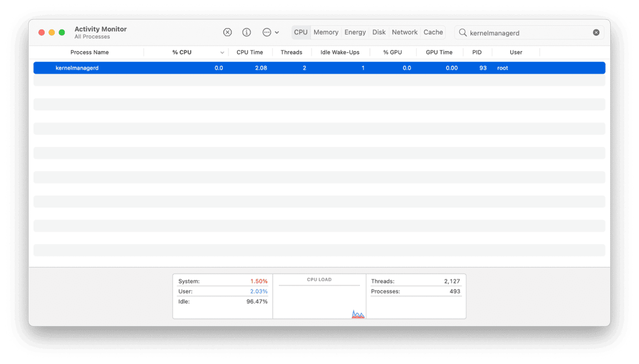
Task: Open the Disk pane
Action: click(379, 32)
